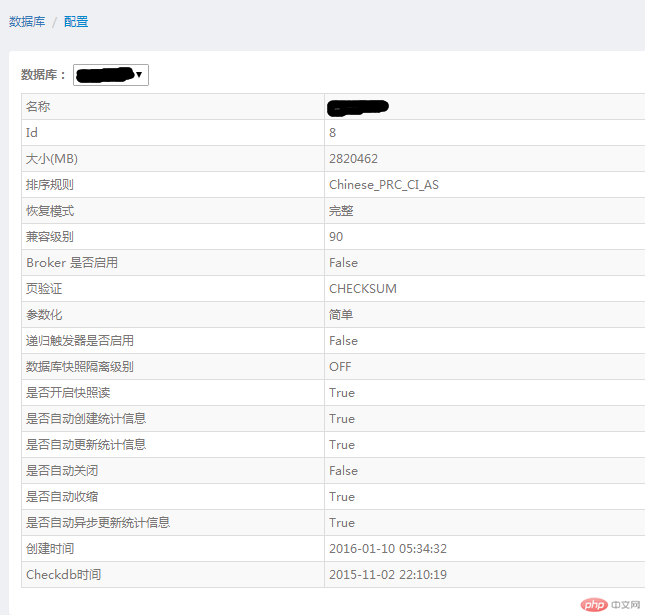Click the OFF snapshot isolation value
The height and width of the screenshot is (615, 645).
pyautogui.click(x=340, y=367)
